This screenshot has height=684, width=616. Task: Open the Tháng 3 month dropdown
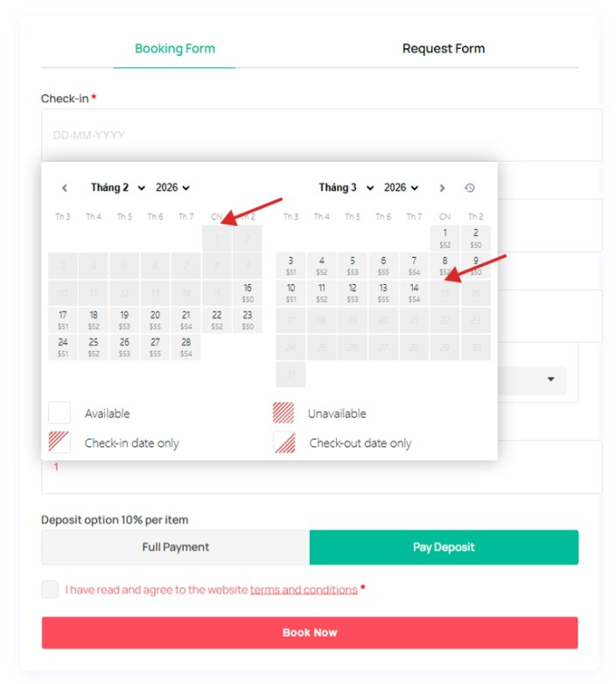(x=346, y=188)
